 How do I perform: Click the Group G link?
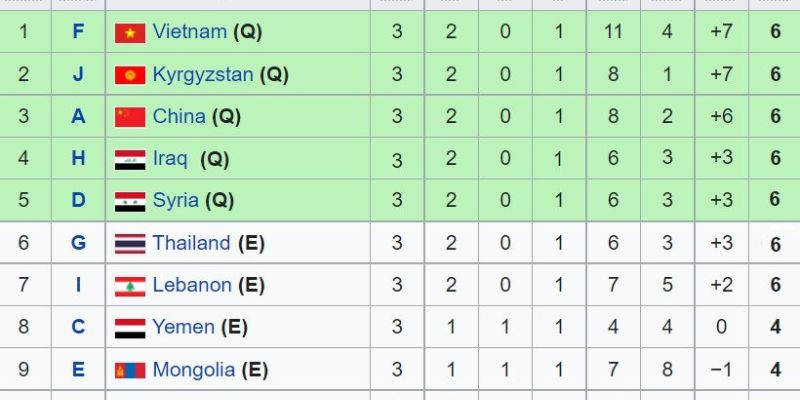point(79,242)
